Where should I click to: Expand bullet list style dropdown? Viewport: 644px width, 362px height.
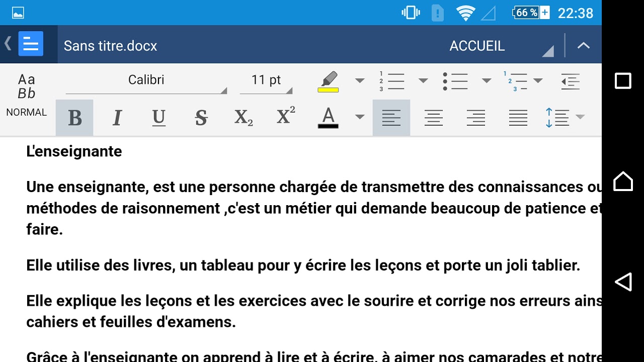click(487, 80)
